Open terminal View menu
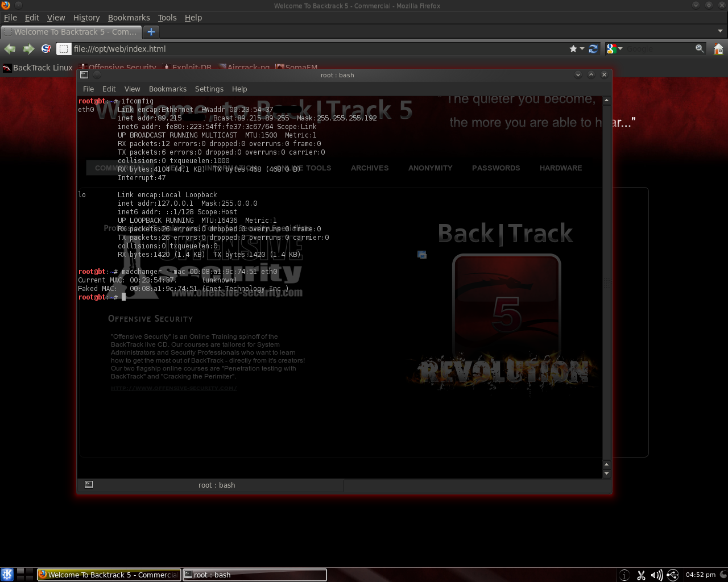Viewport: 728px width, 582px height. click(x=132, y=89)
